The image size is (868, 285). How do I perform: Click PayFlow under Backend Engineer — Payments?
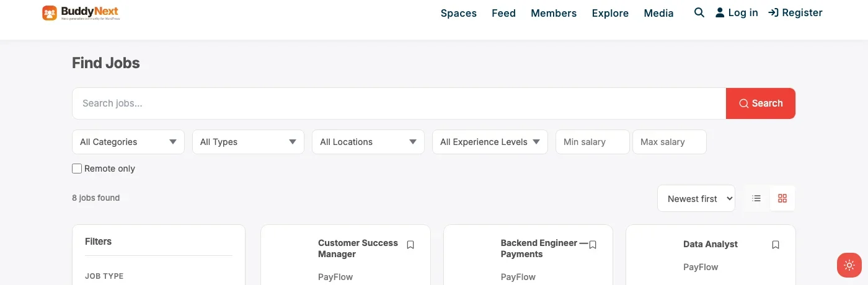[518, 277]
